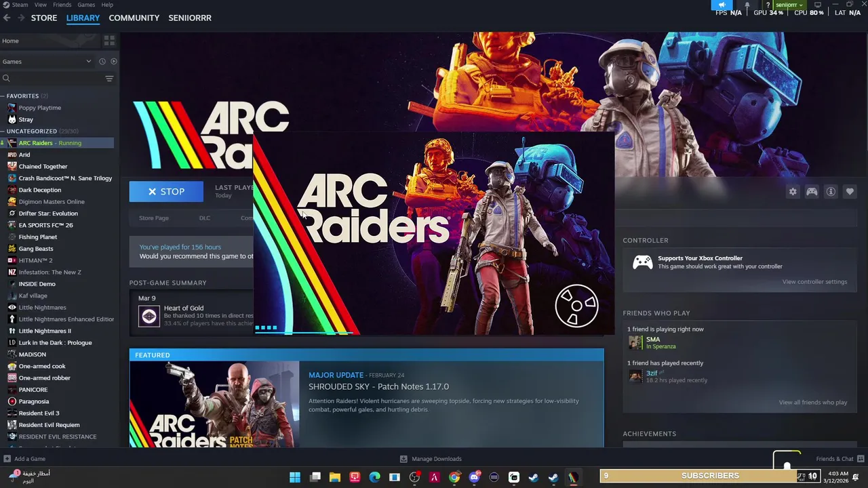
Task: Open the Help menu
Action: pyautogui.click(x=107, y=5)
